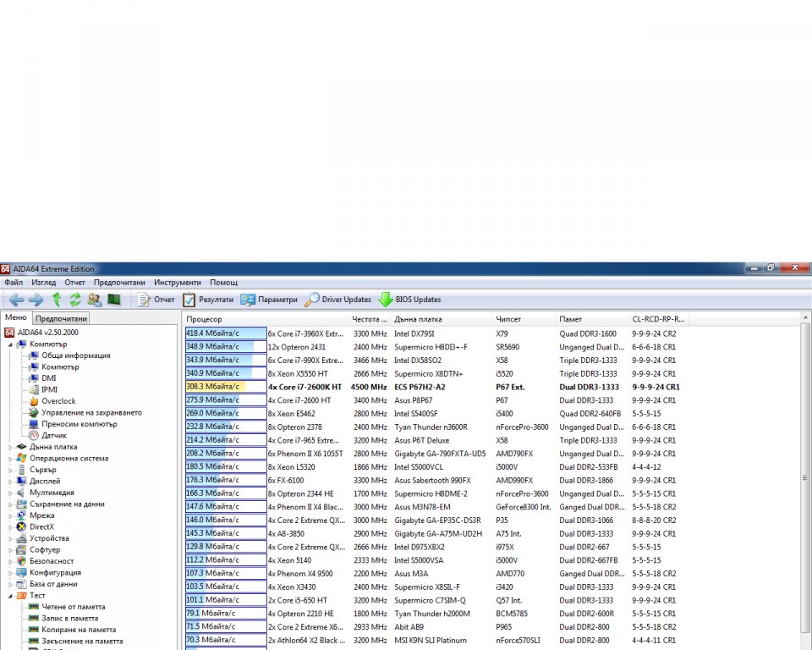
Task: Expand the Дънна платка tree node
Action: coord(10,447)
